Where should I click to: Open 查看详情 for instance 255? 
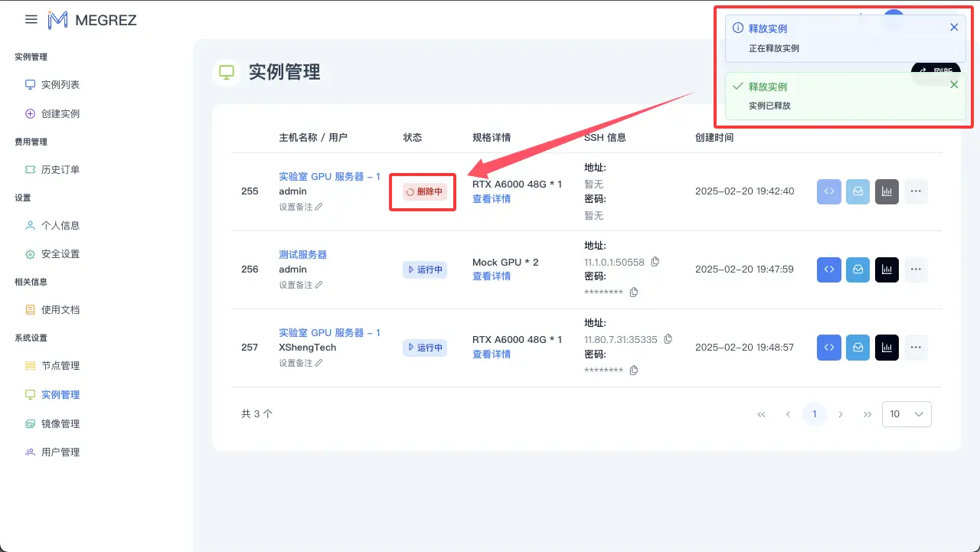(x=490, y=198)
